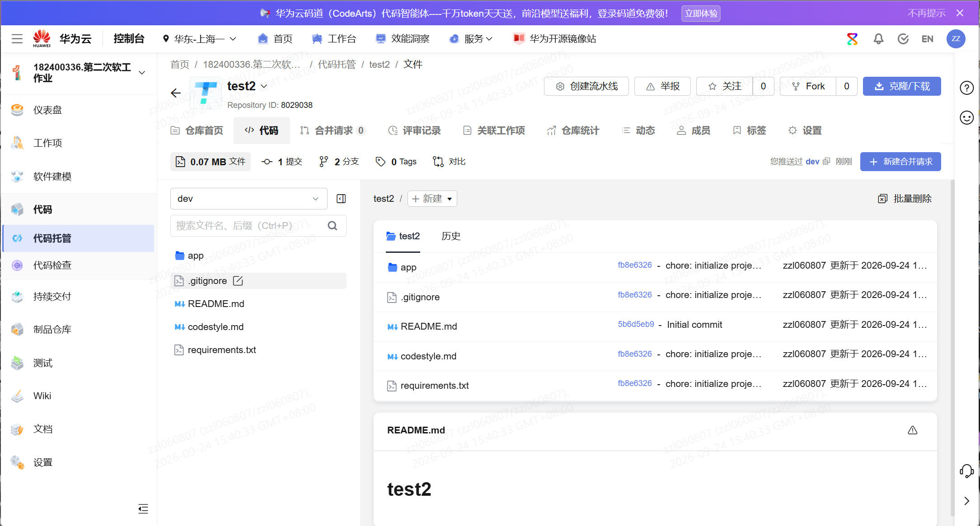Switch to the 合并请求 tab
Viewport: 980px width, 526px height.
pyautogui.click(x=333, y=130)
